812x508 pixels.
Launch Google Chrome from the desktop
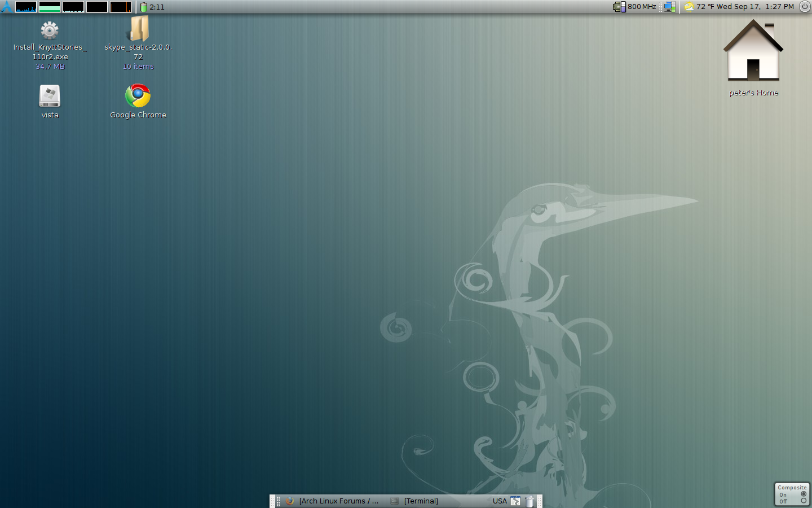pos(138,96)
